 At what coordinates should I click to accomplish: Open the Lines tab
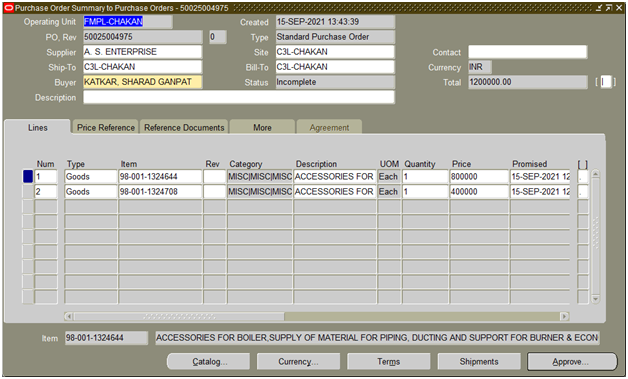pos(38,127)
